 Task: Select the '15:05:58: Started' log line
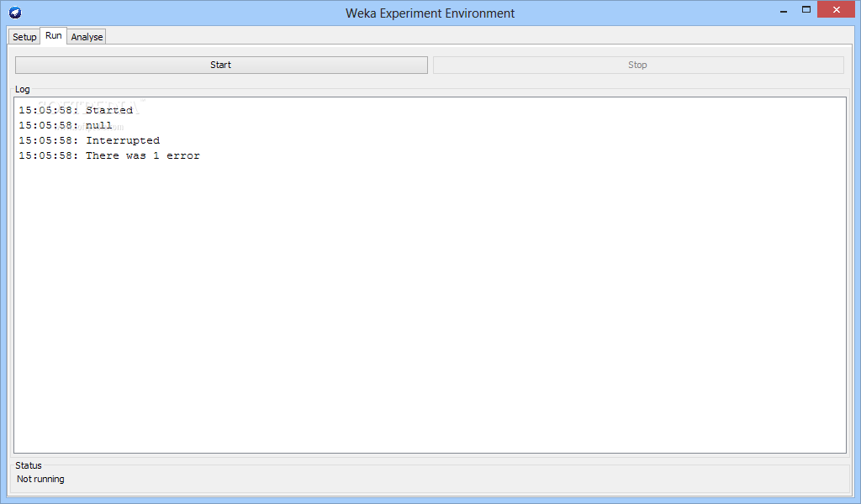[76, 110]
